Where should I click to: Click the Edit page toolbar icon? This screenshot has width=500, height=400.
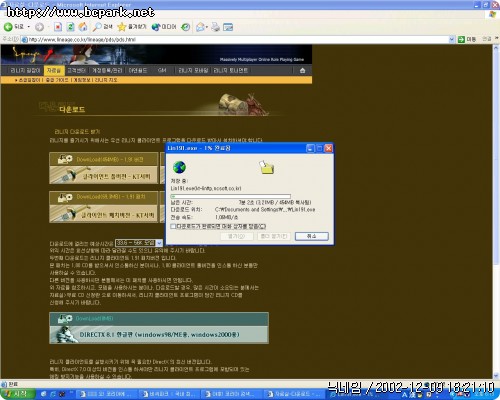[x=228, y=27]
